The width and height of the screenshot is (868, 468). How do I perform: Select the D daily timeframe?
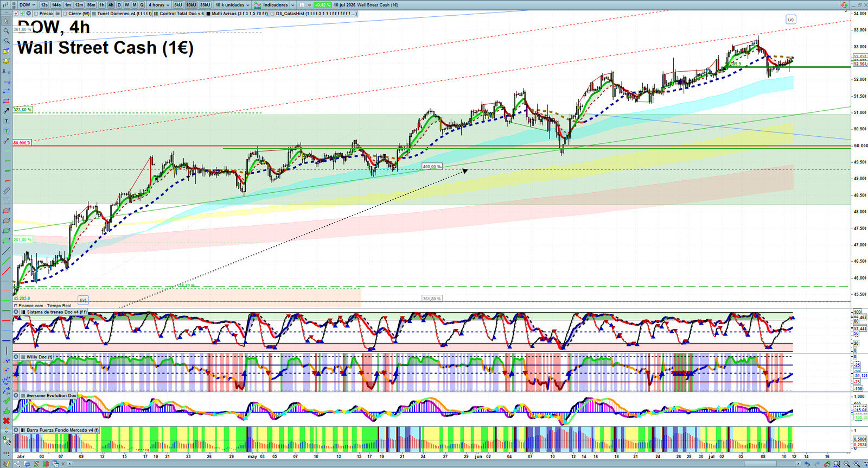(119, 5)
